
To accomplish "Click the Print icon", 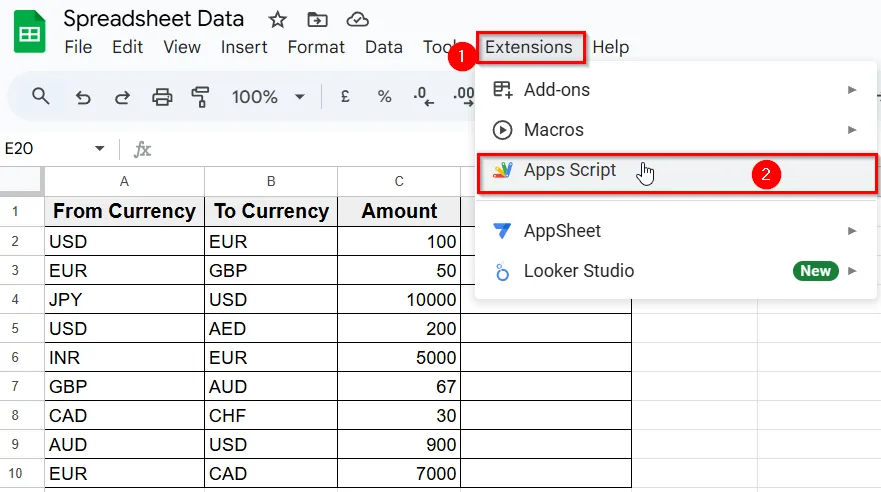I will (162, 97).
